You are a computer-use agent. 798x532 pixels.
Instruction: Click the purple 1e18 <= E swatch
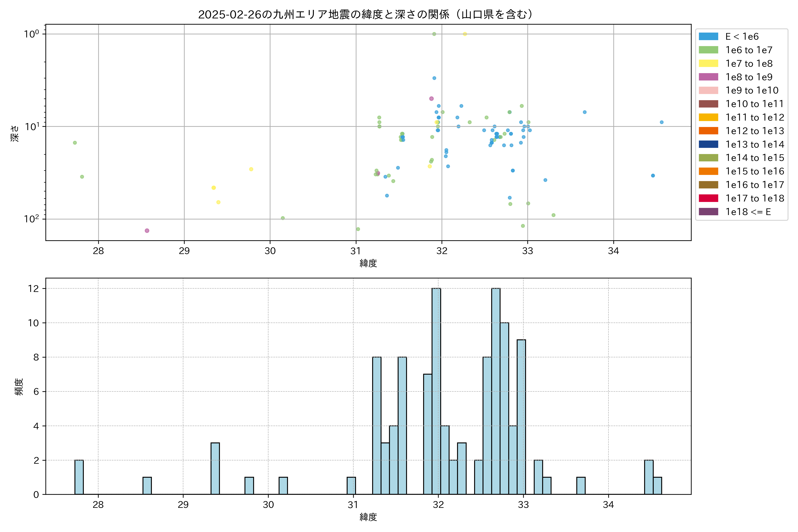[x=708, y=212]
